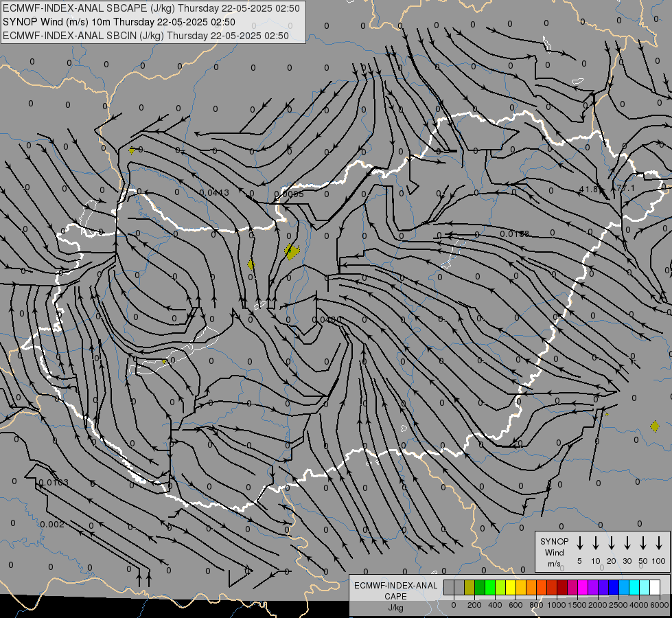
Task: Click the 0.0443 value on the map
Action: coord(214,193)
